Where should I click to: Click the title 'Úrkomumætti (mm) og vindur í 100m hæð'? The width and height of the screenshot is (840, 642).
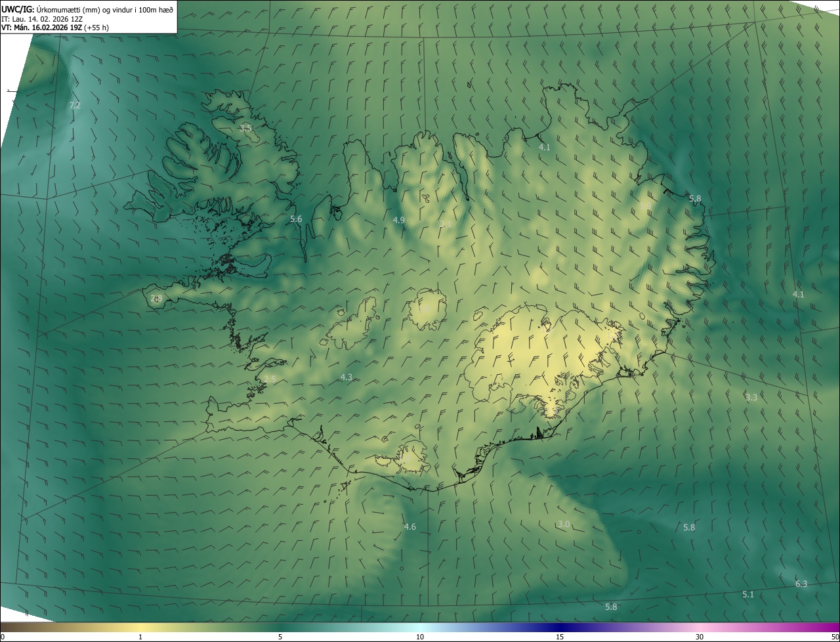tap(104, 9)
